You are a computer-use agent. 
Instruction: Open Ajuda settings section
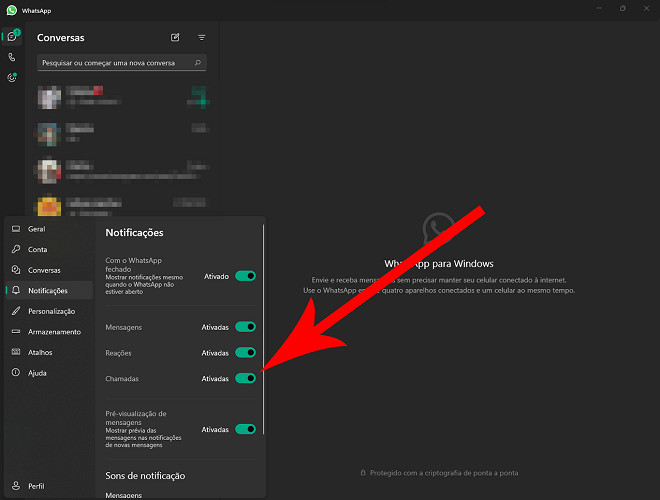click(x=49, y=373)
